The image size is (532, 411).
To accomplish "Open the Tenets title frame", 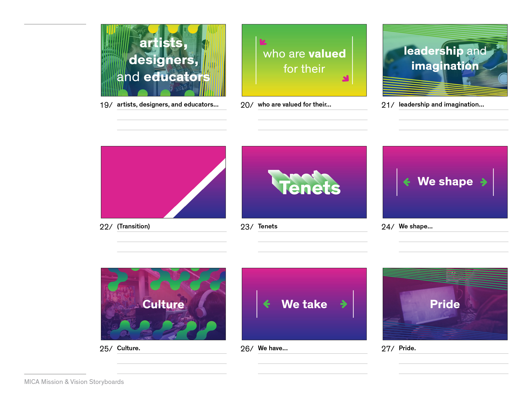I will coord(304,182).
